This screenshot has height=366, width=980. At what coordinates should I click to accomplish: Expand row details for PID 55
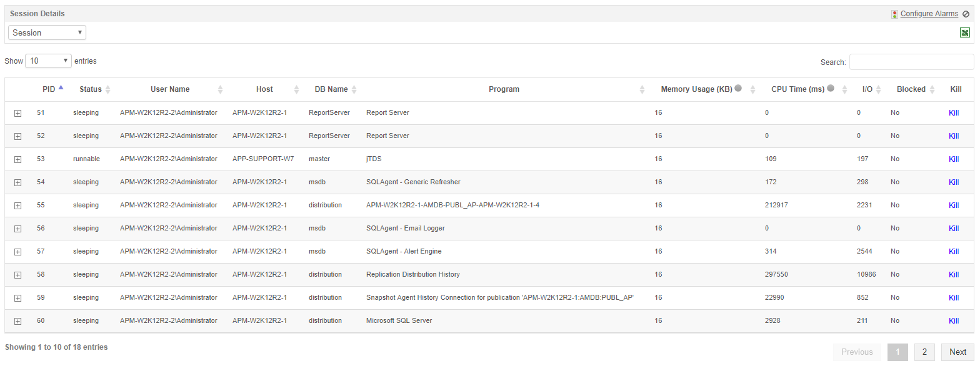pos(17,205)
